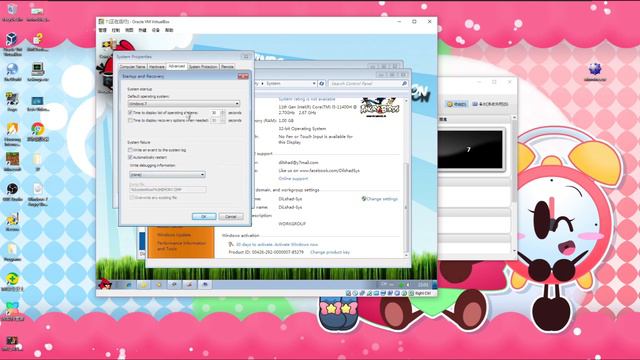Click the refresh icon beside Control Panel address bar
The image size is (640, 360).
tap(322, 83)
